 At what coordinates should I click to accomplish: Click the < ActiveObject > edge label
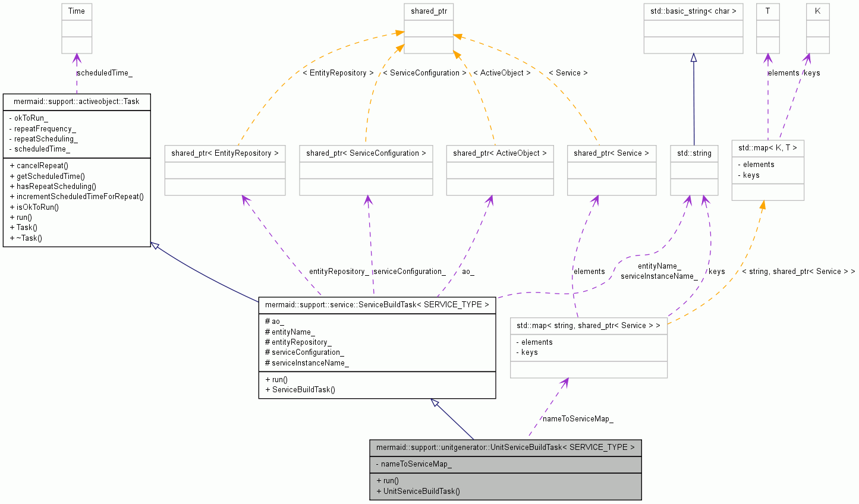point(502,73)
